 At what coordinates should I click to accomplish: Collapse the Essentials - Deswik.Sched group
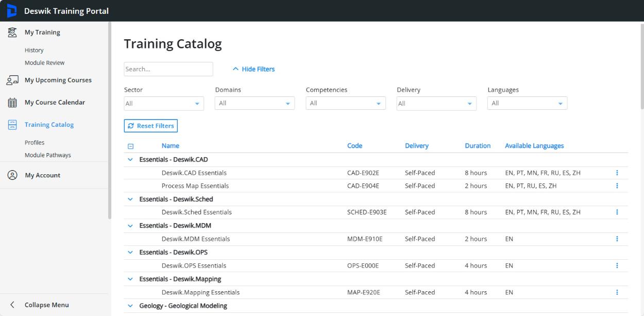[x=130, y=199]
